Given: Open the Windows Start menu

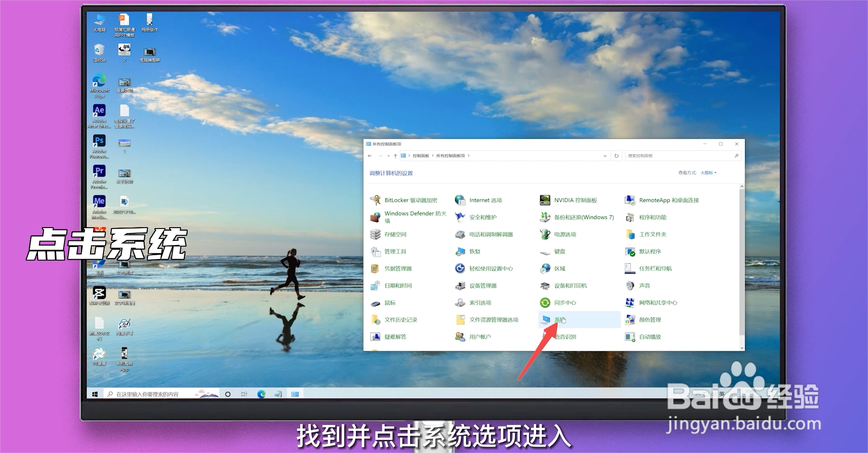Looking at the screenshot, I should 95,394.
